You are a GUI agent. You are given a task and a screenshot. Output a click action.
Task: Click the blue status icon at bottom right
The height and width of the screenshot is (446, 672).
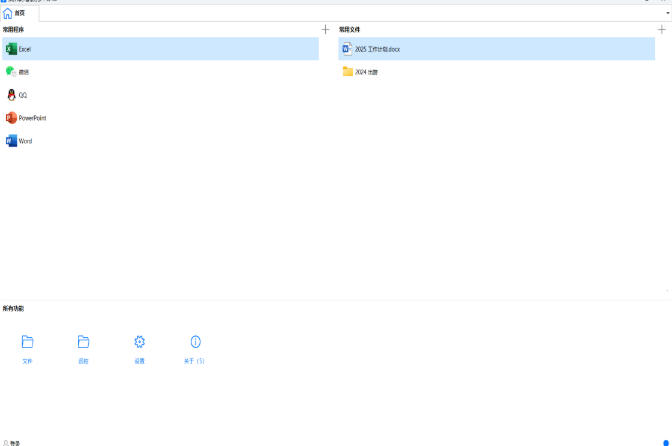click(x=666, y=442)
